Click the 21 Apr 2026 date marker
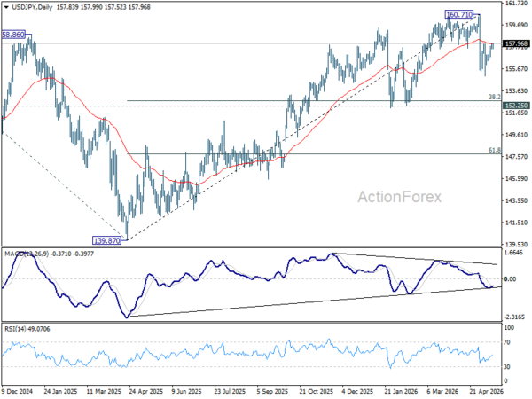This screenshot has height=399, width=532. 486,392
